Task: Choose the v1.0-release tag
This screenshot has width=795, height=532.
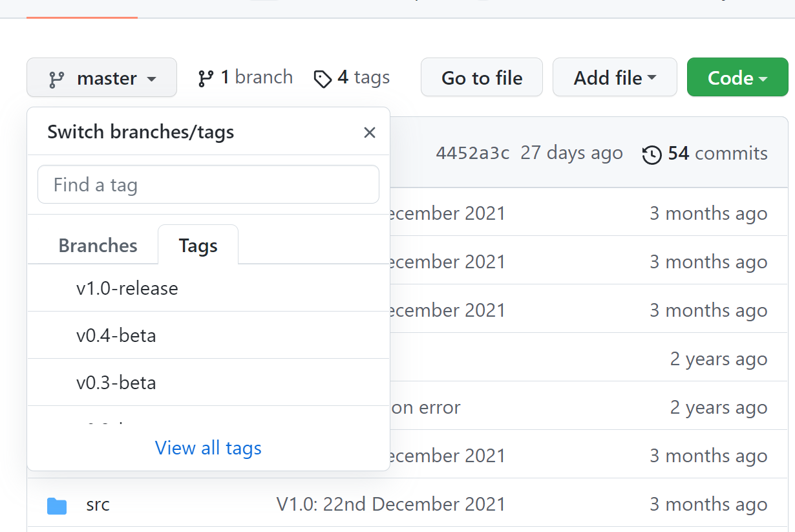Action: pos(208,288)
